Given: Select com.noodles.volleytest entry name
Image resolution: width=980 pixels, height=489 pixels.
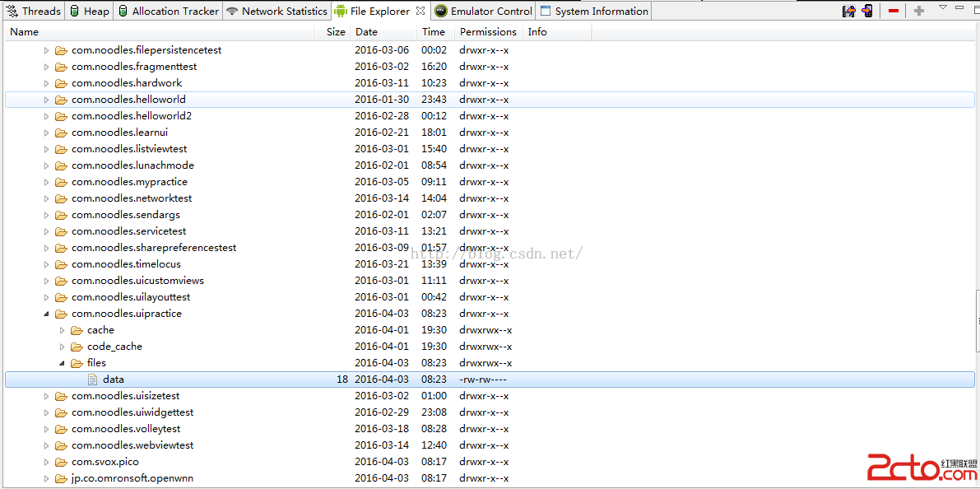Looking at the screenshot, I should [x=126, y=429].
